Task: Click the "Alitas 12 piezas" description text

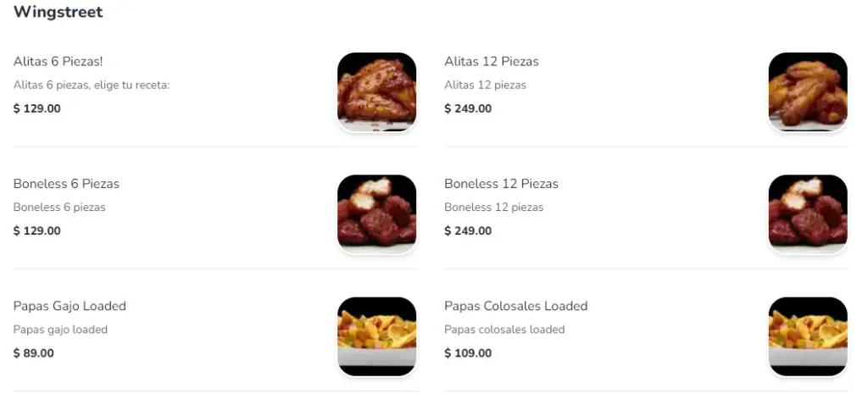Action: [485, 85]
